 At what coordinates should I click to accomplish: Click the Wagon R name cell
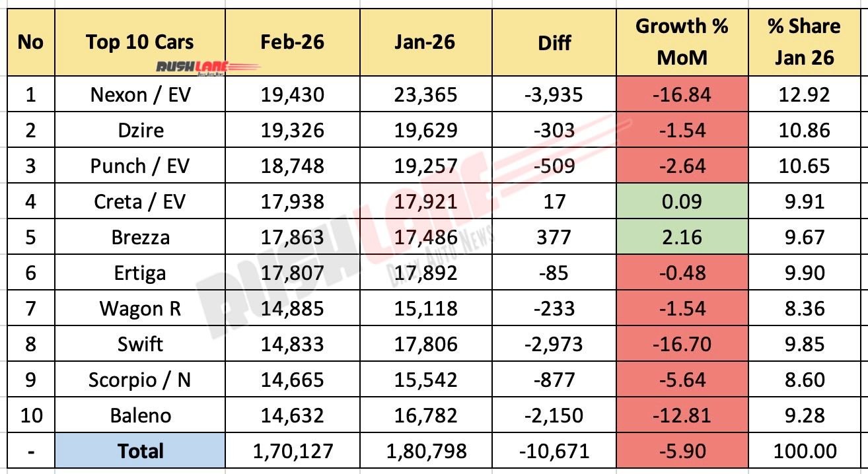(140, 308)
